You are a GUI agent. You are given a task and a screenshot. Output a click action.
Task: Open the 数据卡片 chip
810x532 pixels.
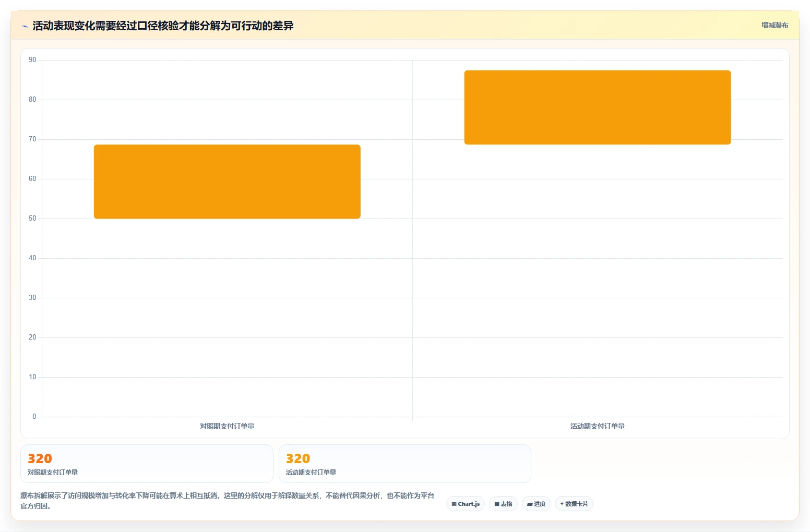tap(574, 504)
